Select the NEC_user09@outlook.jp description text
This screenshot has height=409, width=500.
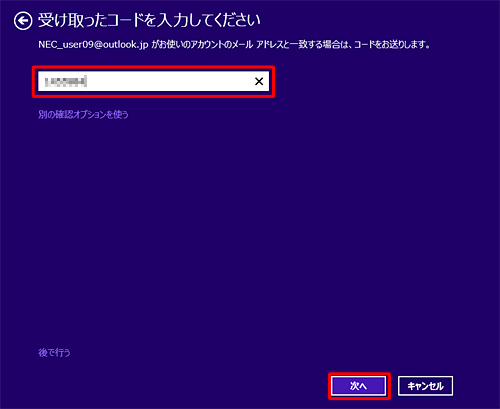tap(234, 44)
